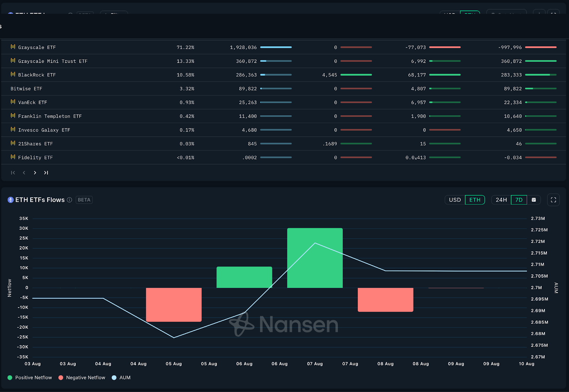The height and width of the screenshot is (392, 569).
Task: Click the label icon beside Invesco Galaxy ETF
Action: coord(13,129)
